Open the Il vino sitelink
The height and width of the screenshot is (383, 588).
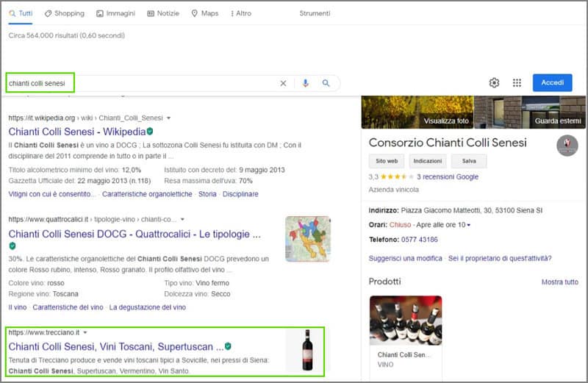click(18, 307)
